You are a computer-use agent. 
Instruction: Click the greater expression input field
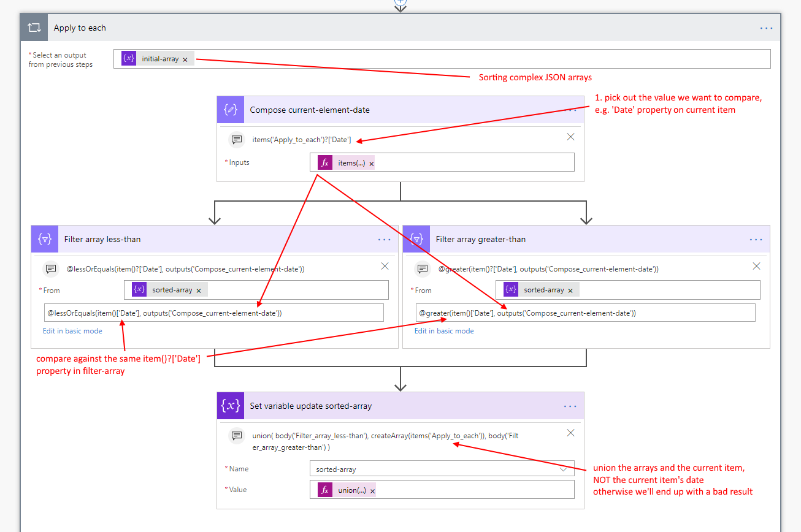(585, 313)
